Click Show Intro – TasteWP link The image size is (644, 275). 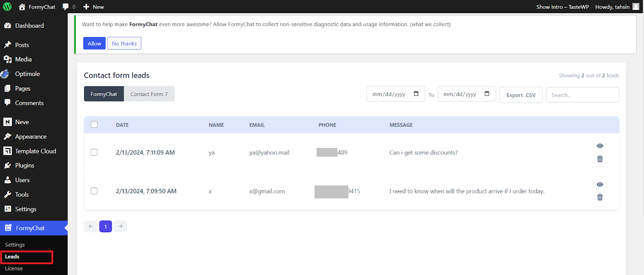(x=562, y=7)
